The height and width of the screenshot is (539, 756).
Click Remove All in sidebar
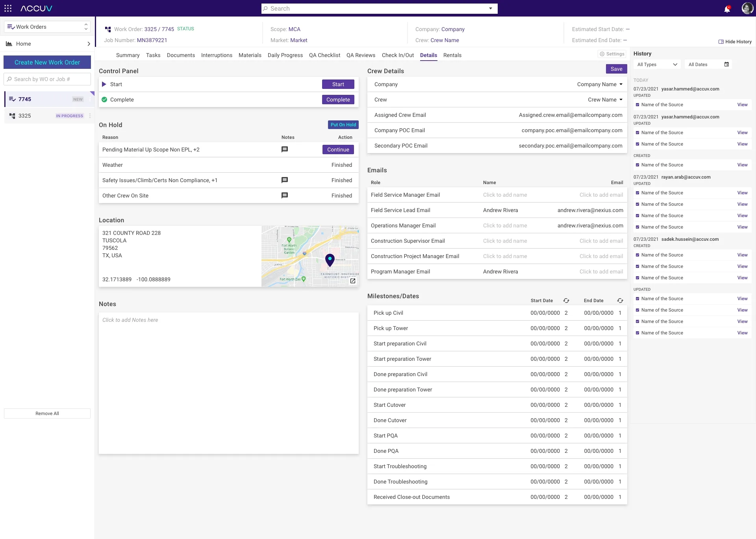tap(47, 413)
